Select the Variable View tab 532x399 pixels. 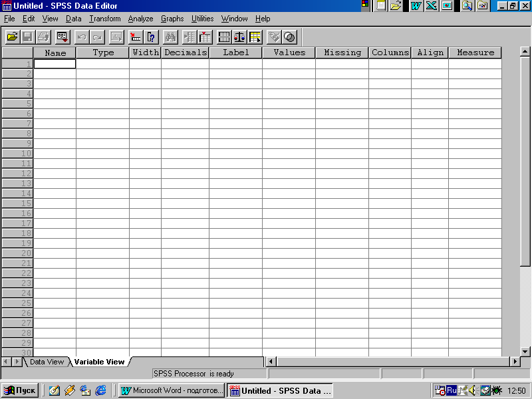click(99, 362)
